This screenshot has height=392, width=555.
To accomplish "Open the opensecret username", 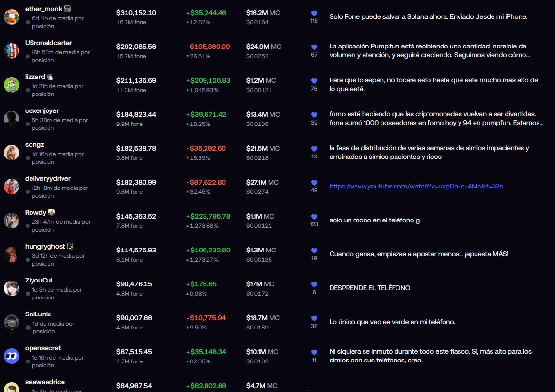I will point(43,348).
